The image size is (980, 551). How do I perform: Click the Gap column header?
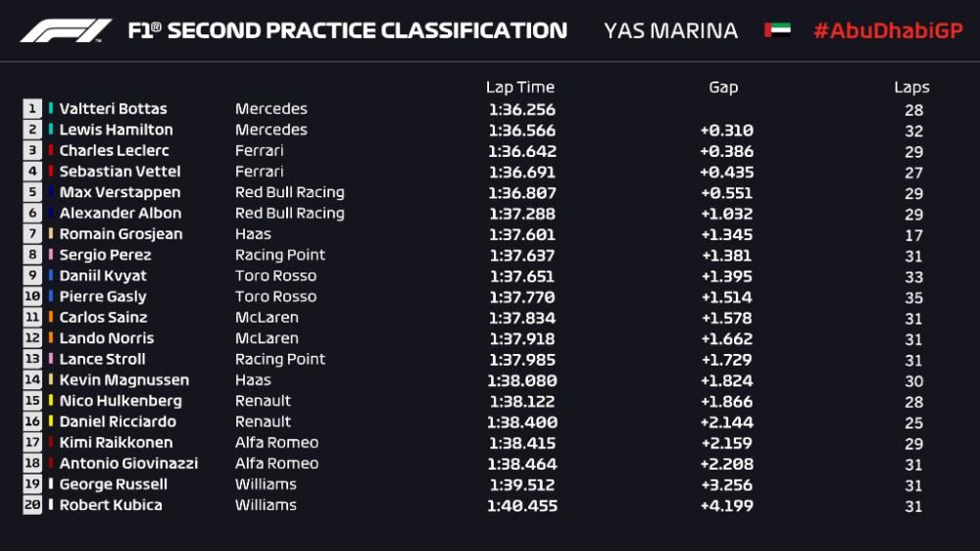(x=723, y=87)
